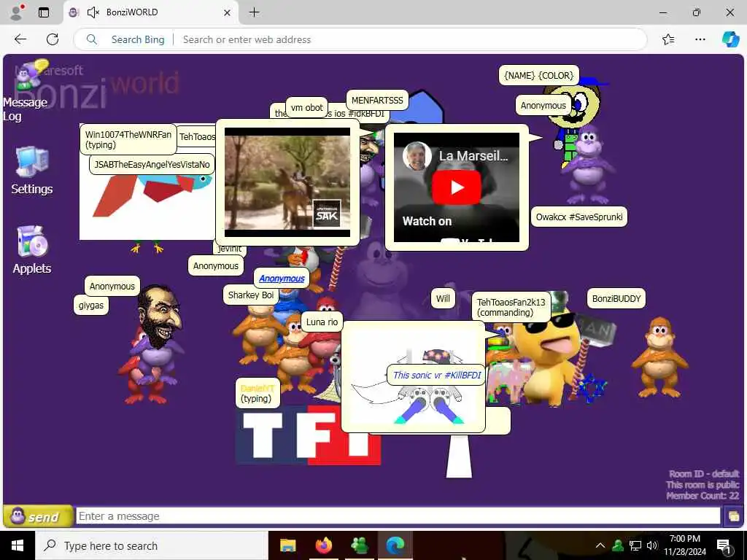Click the giygas name tag

point(91,306)
